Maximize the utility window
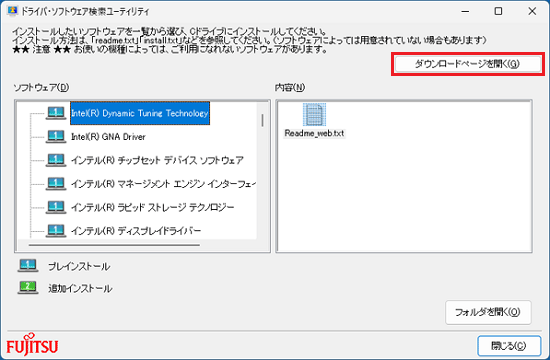 498,11
